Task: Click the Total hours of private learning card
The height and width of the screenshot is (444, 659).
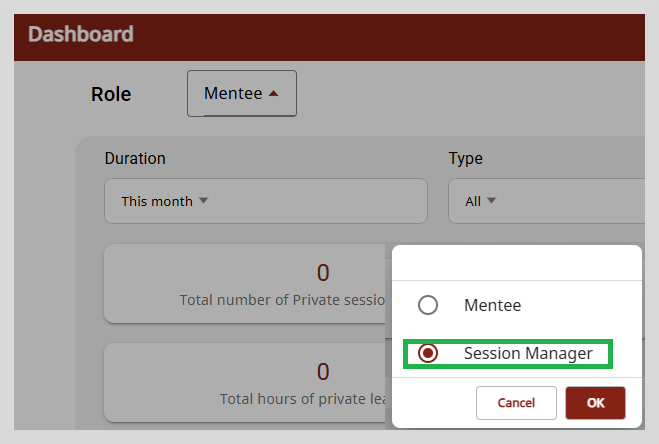Action: [x=245, y=382]
